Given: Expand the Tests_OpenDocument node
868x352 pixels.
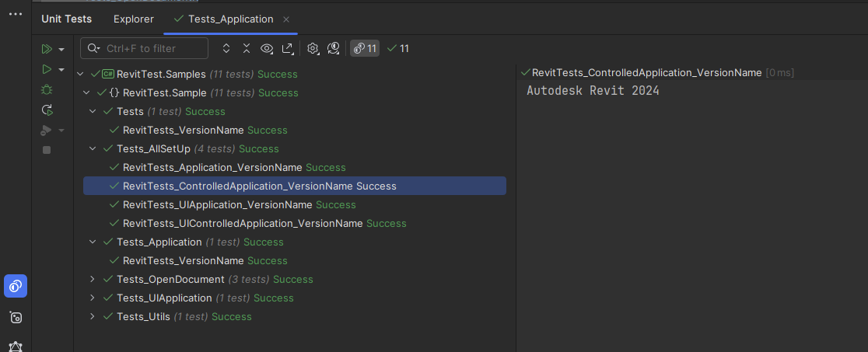Looking at the screenshot, I should click(x=93, y=279).
